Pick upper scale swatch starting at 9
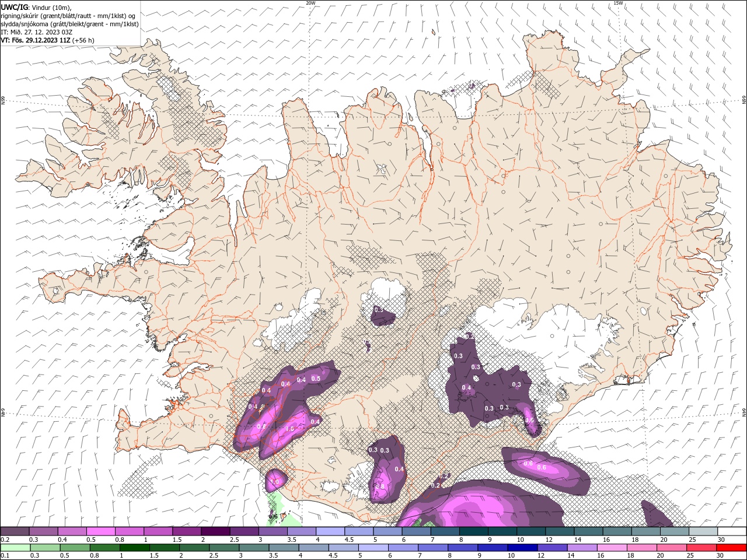Viewport: 747px width, 560px height. coord(502,531)
